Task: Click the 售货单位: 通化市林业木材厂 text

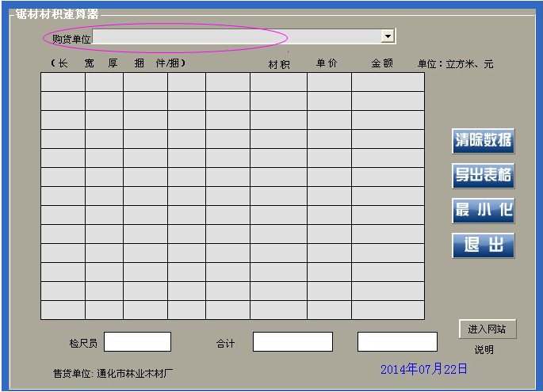Action: [x=113, y=373]
